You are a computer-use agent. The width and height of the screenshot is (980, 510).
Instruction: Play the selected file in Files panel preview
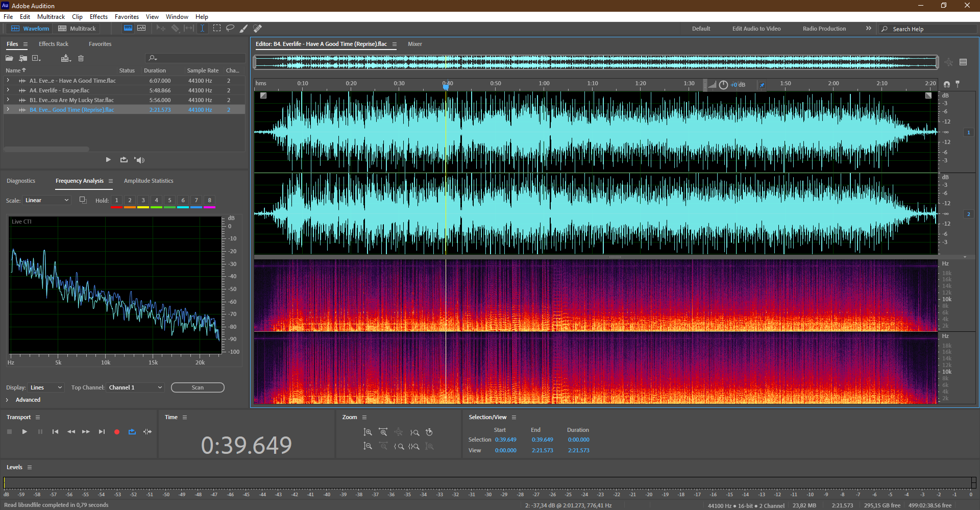108,160
